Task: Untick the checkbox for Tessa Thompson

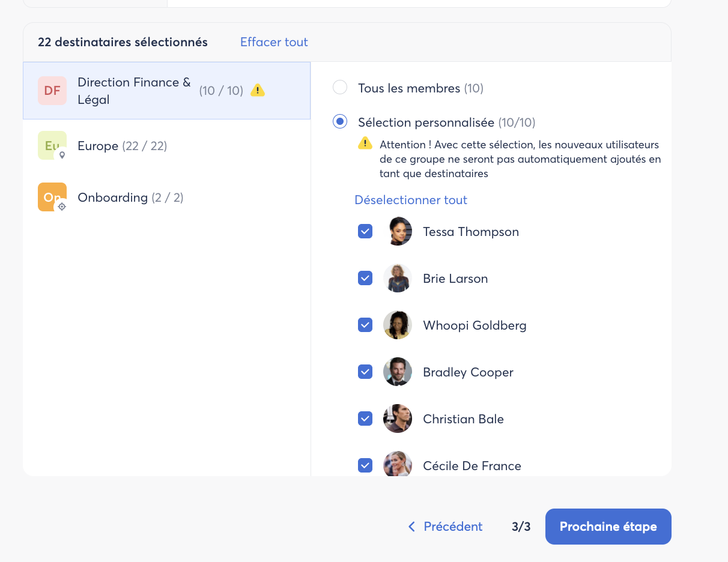Action: point(365,231)
